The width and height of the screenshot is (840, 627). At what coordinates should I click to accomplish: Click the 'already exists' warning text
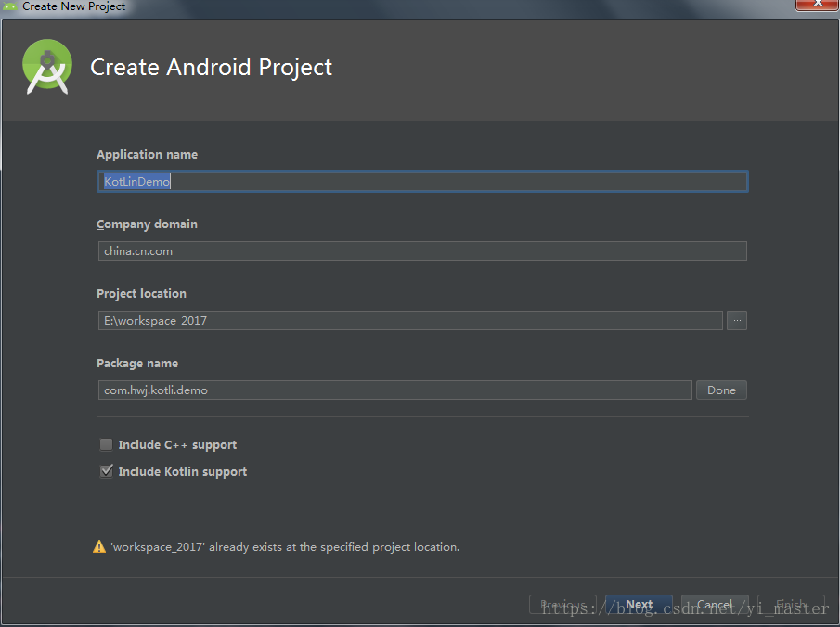[285, 547]
